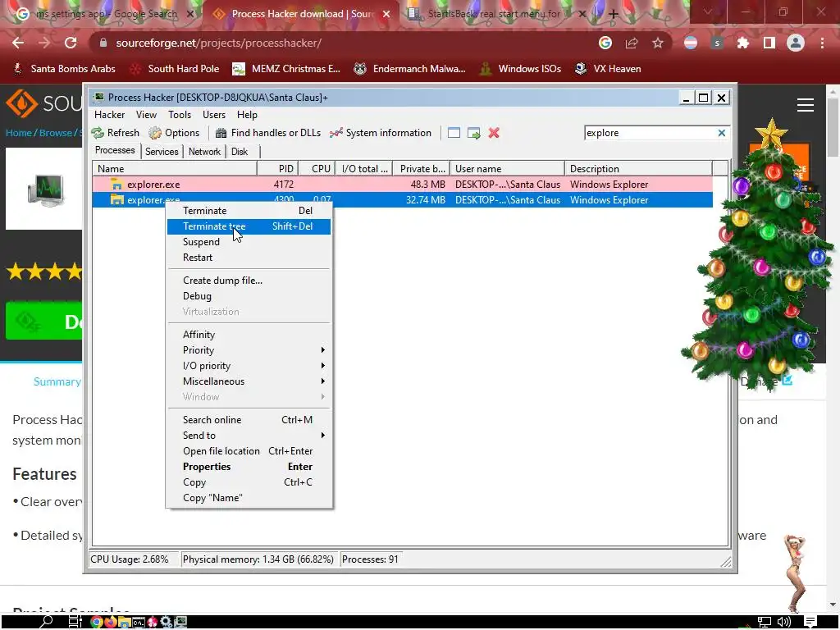Open Chrome side panel icon
The image size is (840, 630).
(769, 43)
